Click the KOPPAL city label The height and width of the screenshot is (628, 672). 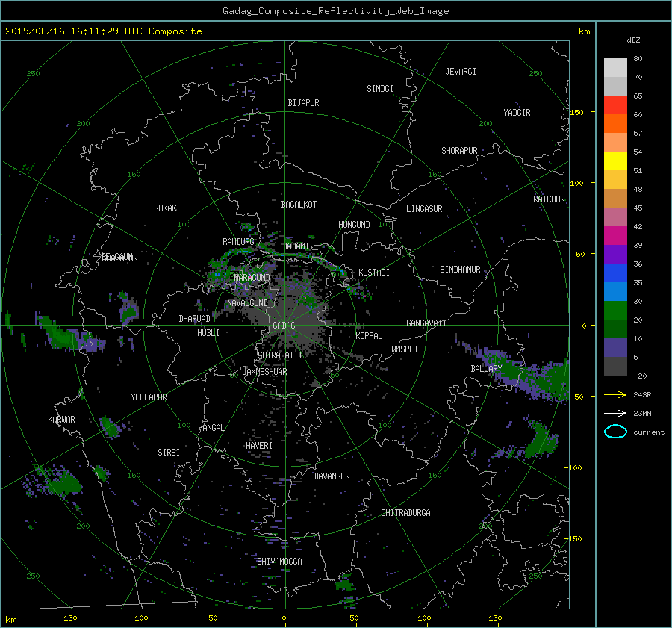click(x=369, y=336)
